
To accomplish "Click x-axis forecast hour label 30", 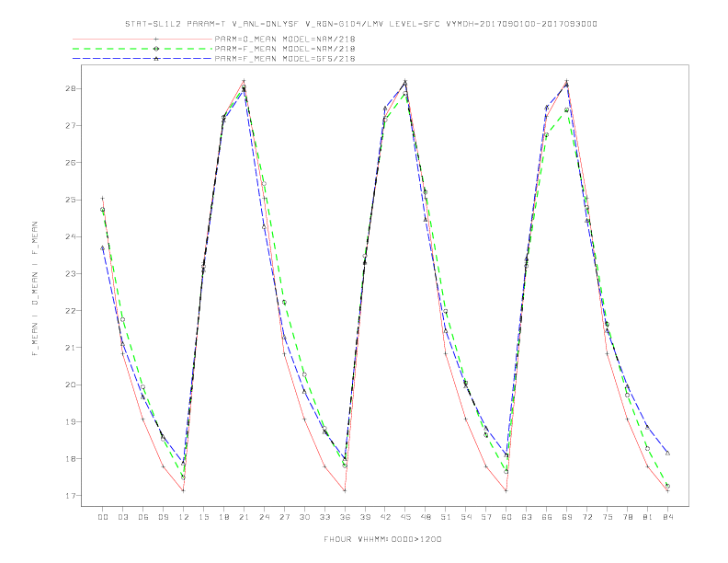I will [304, 517].
